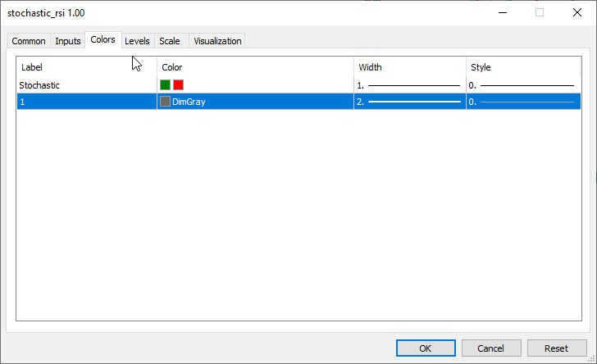Click the Style column header
Viewport: 597px width, 364px height.
tap(523, 67)
